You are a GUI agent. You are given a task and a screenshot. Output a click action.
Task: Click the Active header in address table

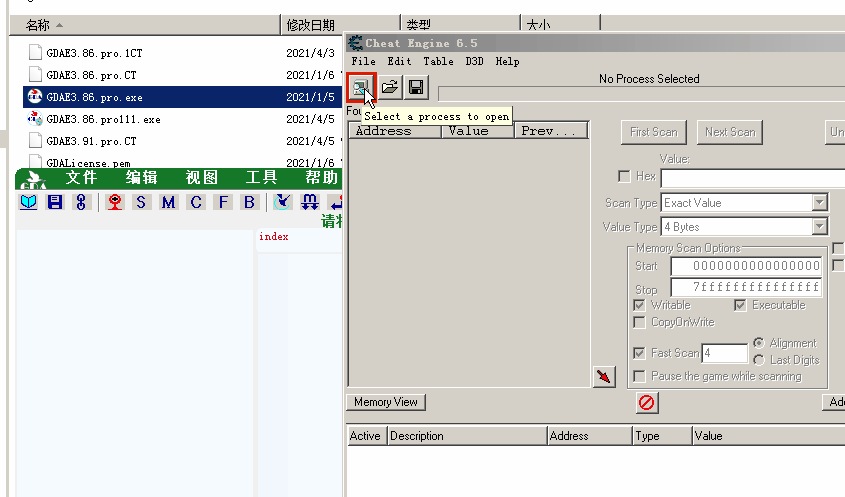pos(366,436)
